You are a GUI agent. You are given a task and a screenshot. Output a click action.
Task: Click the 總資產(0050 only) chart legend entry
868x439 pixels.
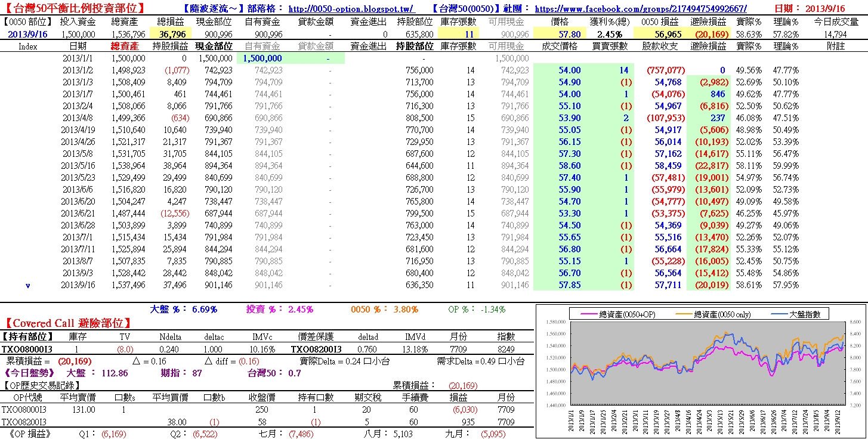point(712,314)
